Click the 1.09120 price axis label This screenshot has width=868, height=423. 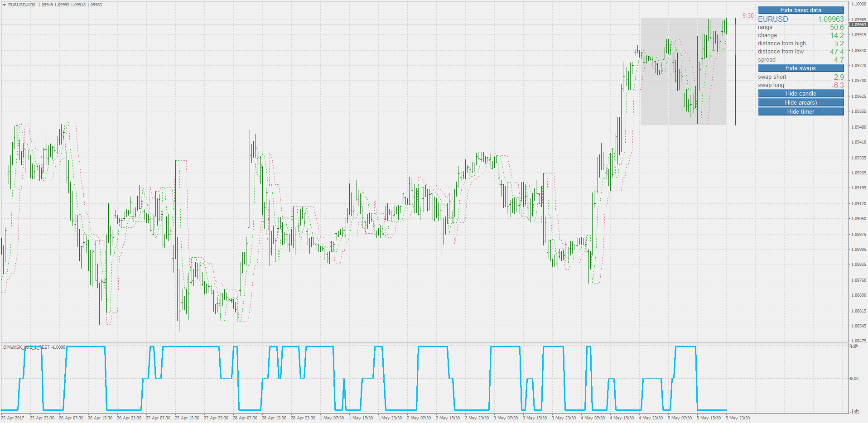tap(858, 204)
